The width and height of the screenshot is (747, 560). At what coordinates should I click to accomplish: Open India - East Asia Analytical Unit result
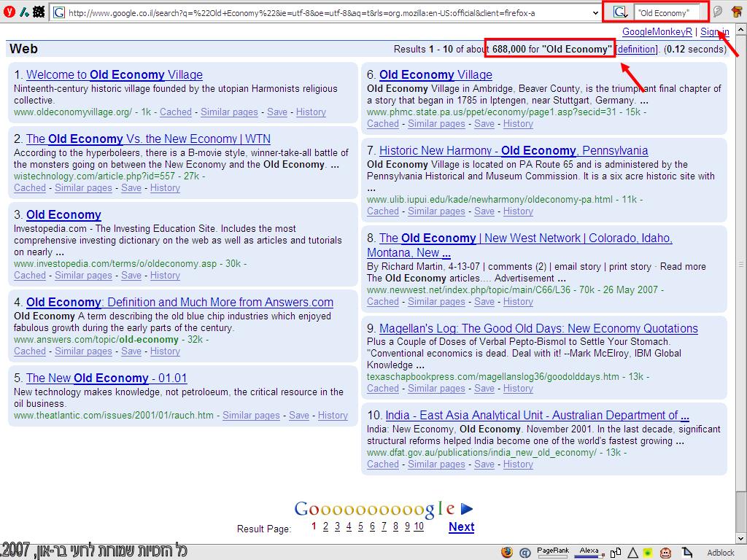pyautogui.click(x=537, y=415)
